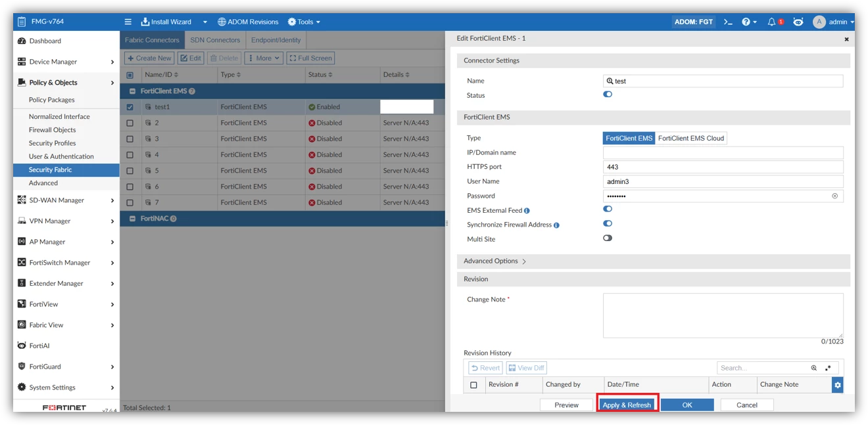Screen dimensions: 868x425
Task: Click the FortiView sidebar icon
Action: tap(22, 304)
